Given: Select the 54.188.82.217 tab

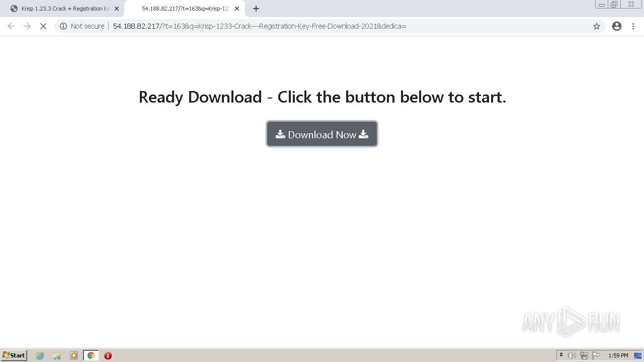Looking at the screenshot, I should click(185, 9).
